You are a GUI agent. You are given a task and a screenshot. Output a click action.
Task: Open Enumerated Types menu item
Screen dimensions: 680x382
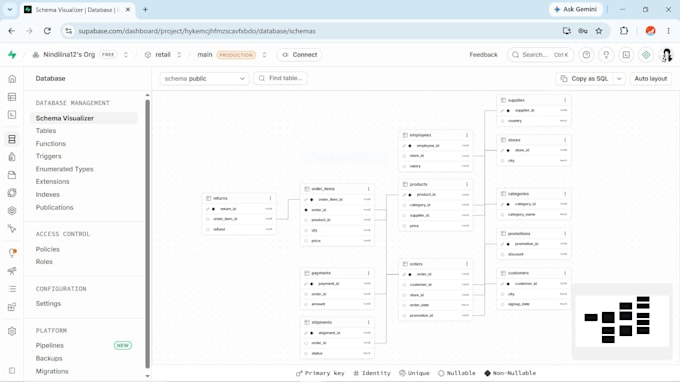(65, 169)
